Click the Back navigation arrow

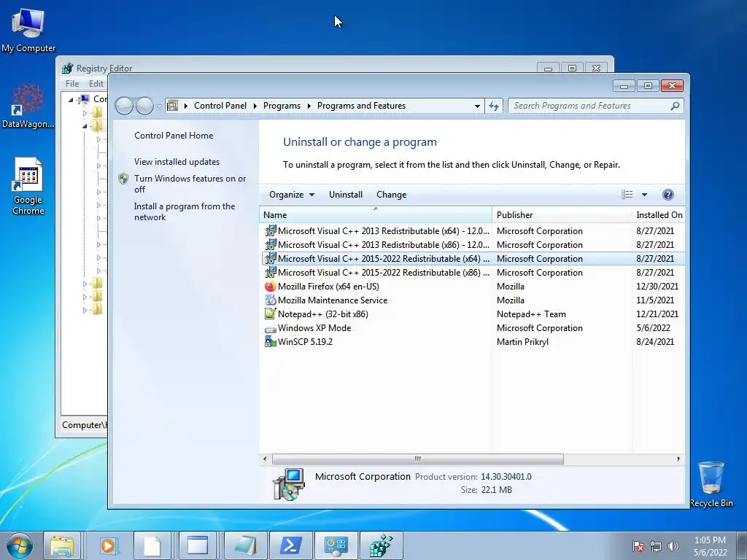[x=125, y=106]
